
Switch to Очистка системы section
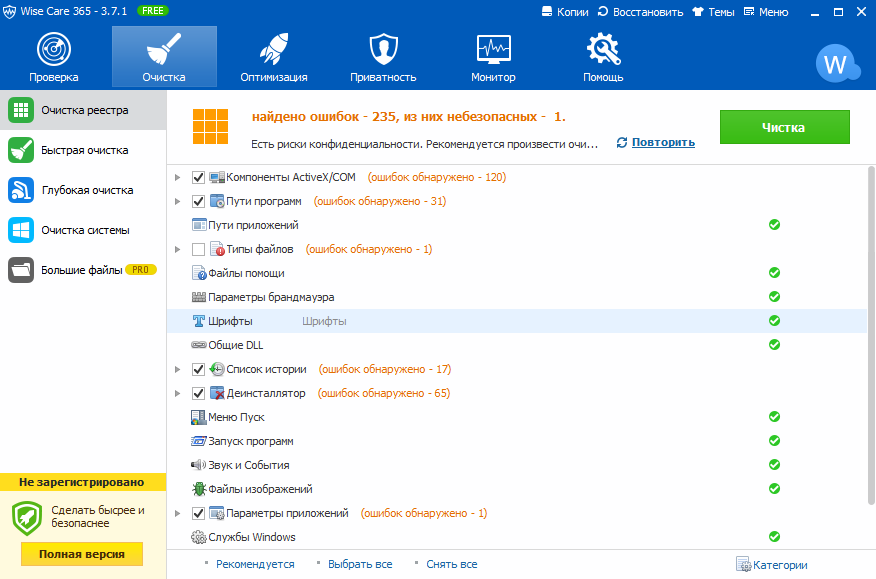point(84,230)
